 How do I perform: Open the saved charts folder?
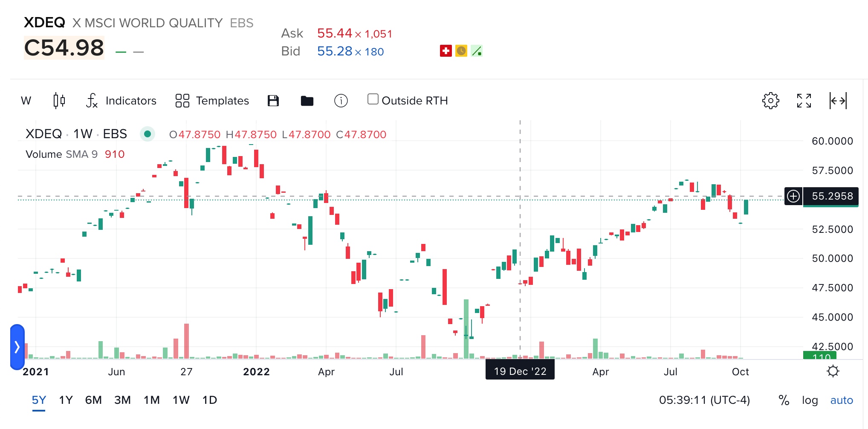pos(307,101)
